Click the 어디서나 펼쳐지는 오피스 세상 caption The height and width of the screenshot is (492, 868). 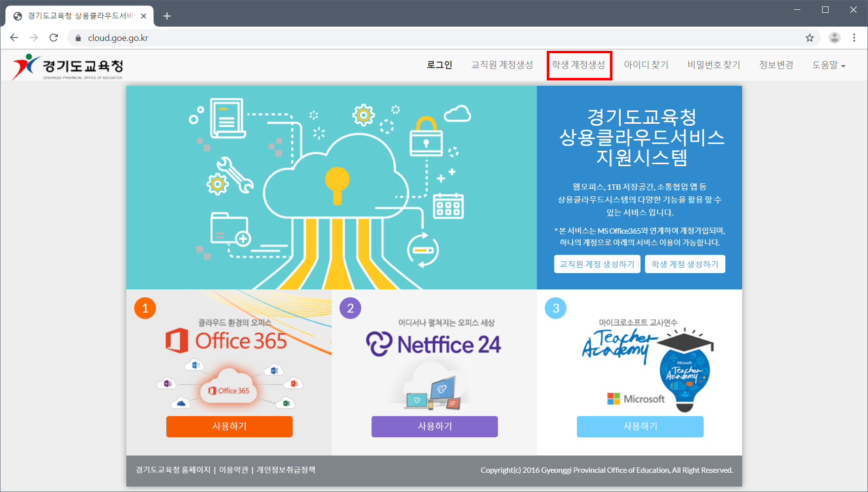447,322
